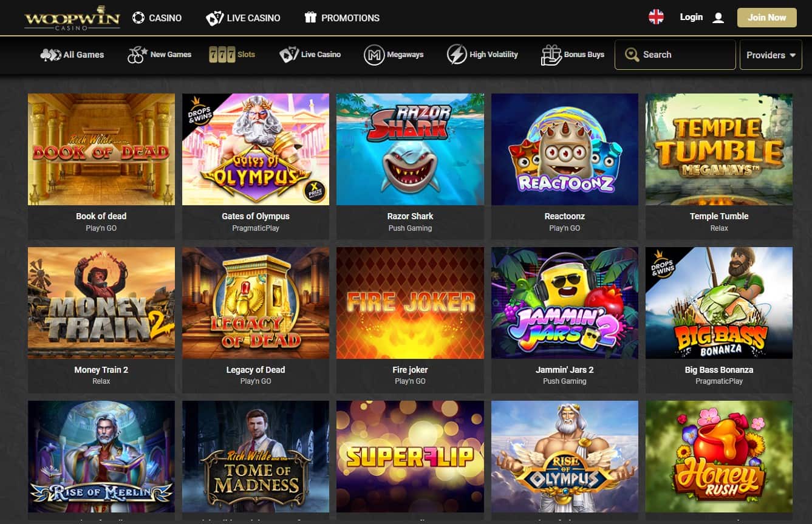Click the Bonus Buys gift icon
Screen dimensions: 812x524
click(551, 55)
